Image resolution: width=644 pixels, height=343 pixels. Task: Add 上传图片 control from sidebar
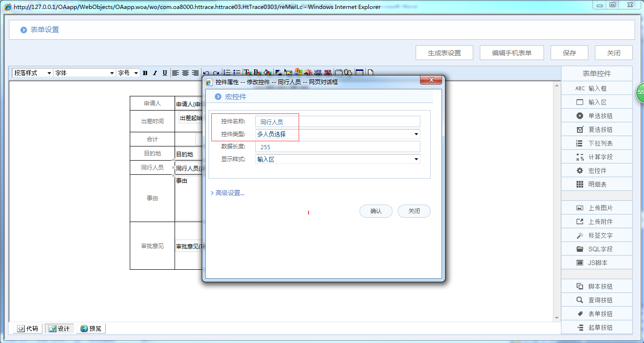[596, 208]
